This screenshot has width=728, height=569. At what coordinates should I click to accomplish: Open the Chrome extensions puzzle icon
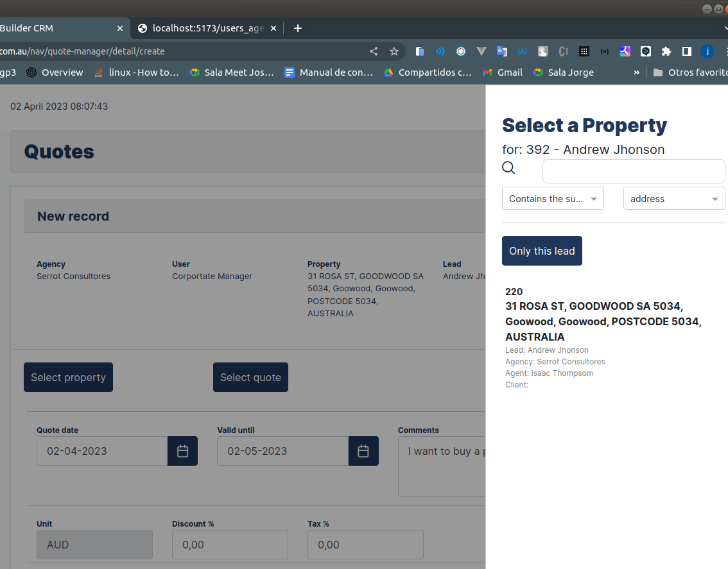666,51
